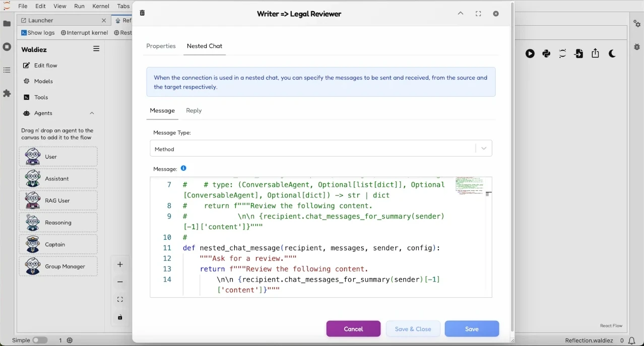This screenshot has width=644, height=346.
Task: Click the Simple mode slider control
Action: (40, 340)
